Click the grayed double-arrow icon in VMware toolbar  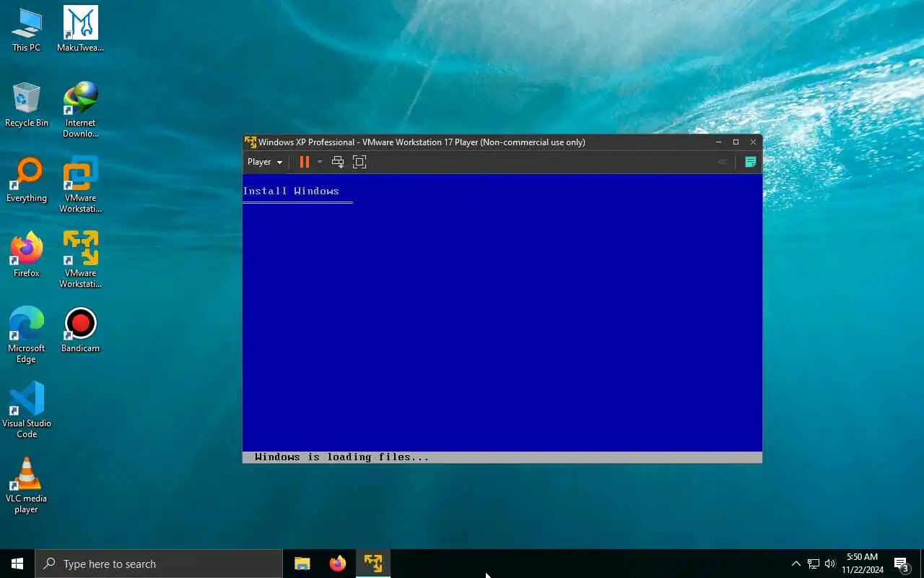point(722,162)
